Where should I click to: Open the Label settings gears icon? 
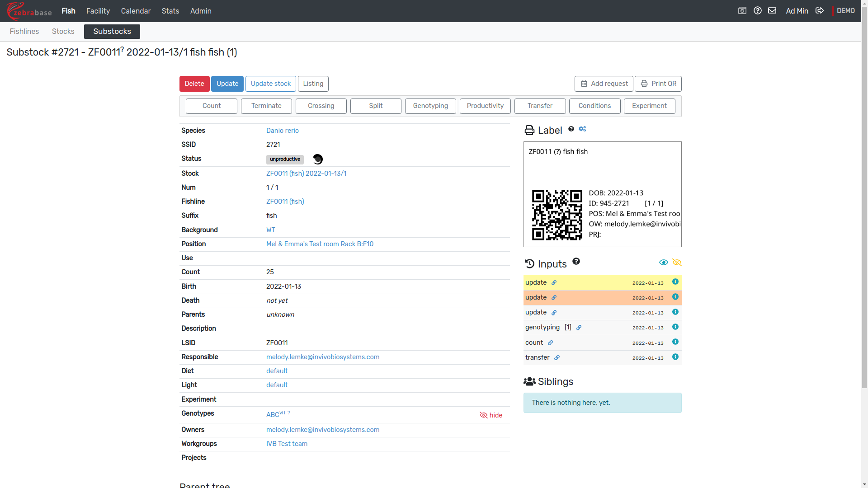click(582, 129)
